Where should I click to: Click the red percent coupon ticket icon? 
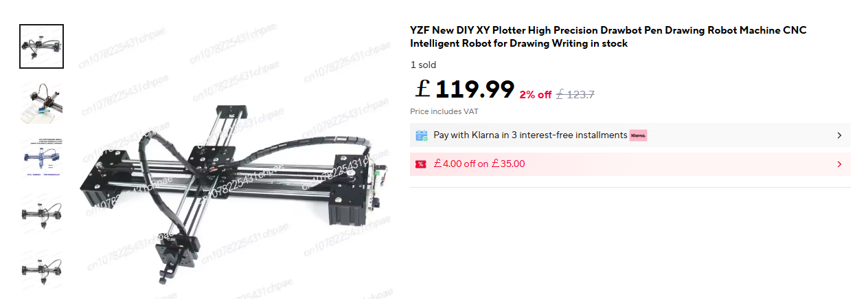click(421, 164)
